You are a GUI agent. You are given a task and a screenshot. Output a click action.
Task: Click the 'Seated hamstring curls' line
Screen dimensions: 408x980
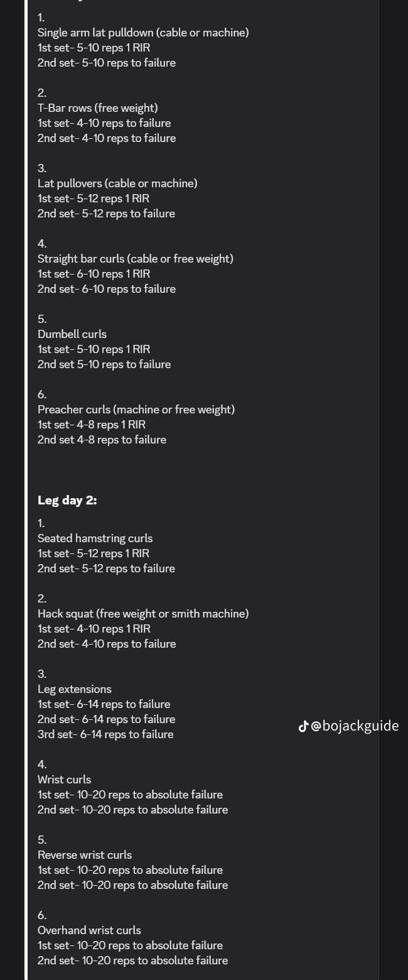tap(95, 538)
